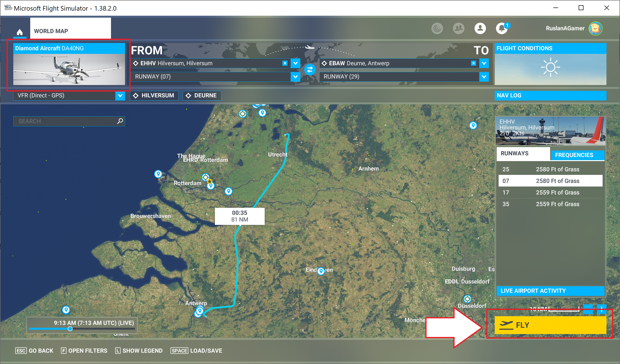This screenshot has width=620, height=364.
Task: Click the map SEARCH field
Action: pyautogui.click(x=69, y=121)
